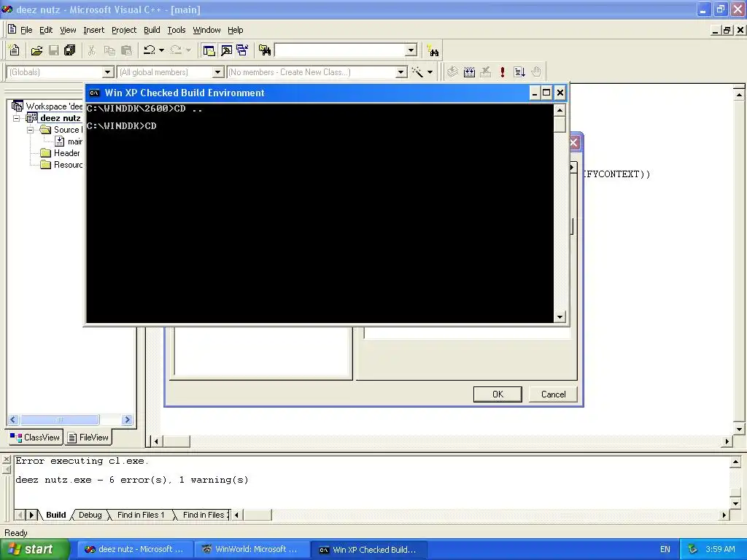Click the Undo arrow icon
The width and height of the screenshot is (747, 560).
pos(150,50)
